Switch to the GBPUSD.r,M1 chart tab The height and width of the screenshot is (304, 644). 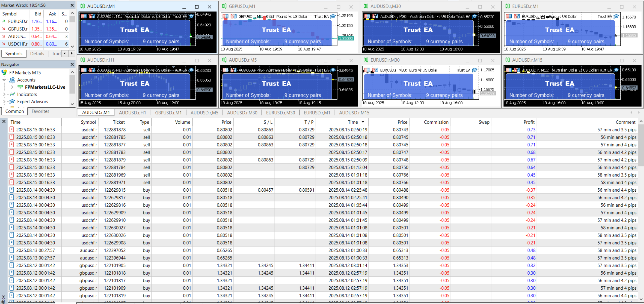[168, 113]
